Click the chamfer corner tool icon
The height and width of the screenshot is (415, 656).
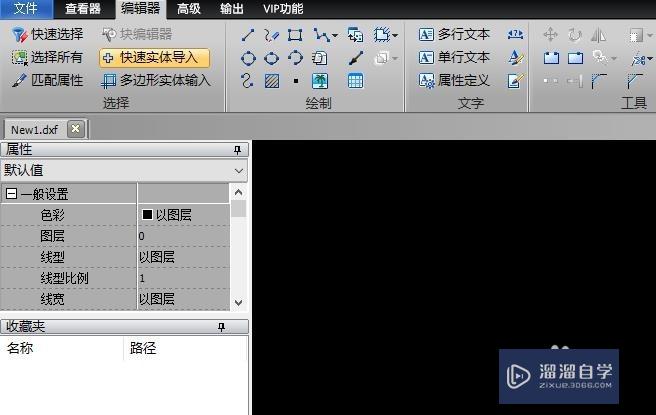tap(635, 81)
